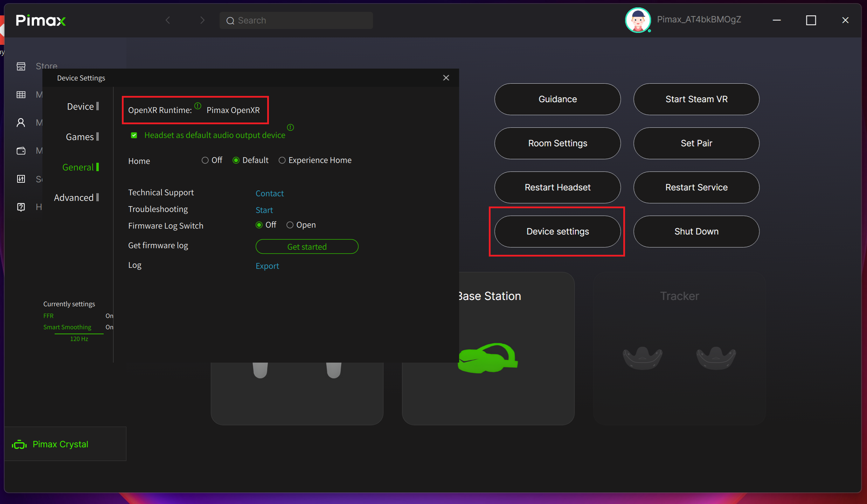Switch to the Advanced settings tab

tap(74, 198)
